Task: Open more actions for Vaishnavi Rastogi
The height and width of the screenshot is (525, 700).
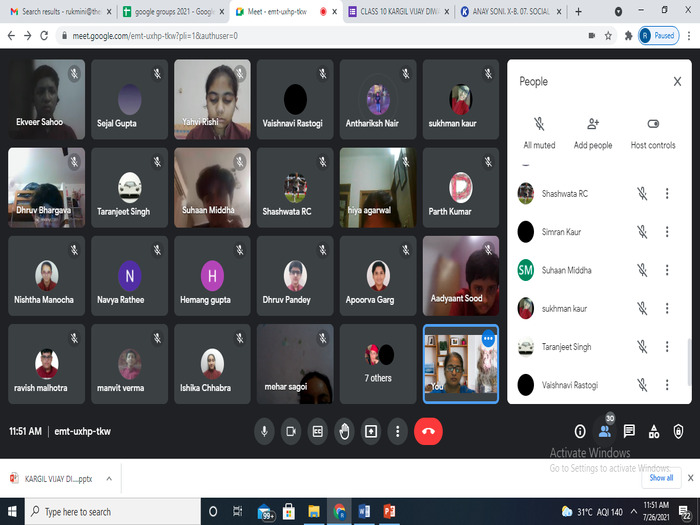Action: pyautogui.click(x=667, y=385)
